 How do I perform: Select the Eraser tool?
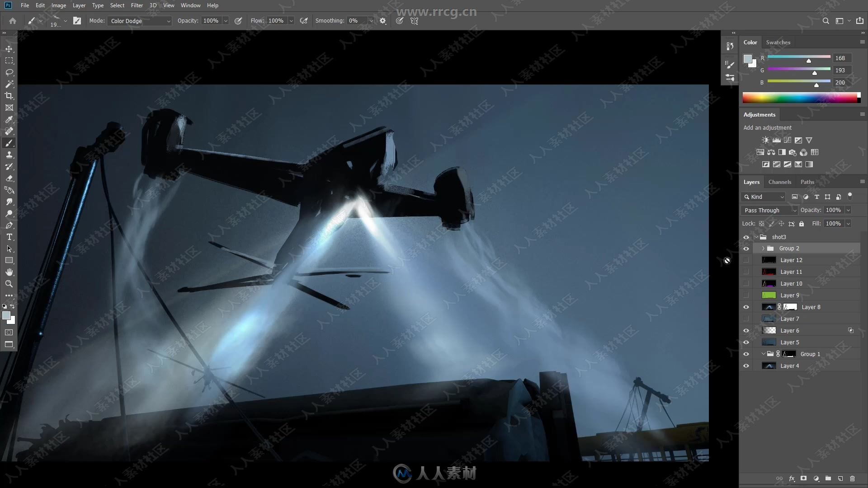tap(9, 178)
